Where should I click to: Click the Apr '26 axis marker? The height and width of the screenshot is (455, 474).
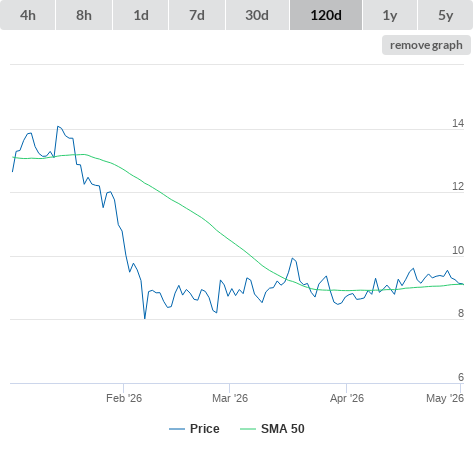pyautogui.click(x=347, y=398)
